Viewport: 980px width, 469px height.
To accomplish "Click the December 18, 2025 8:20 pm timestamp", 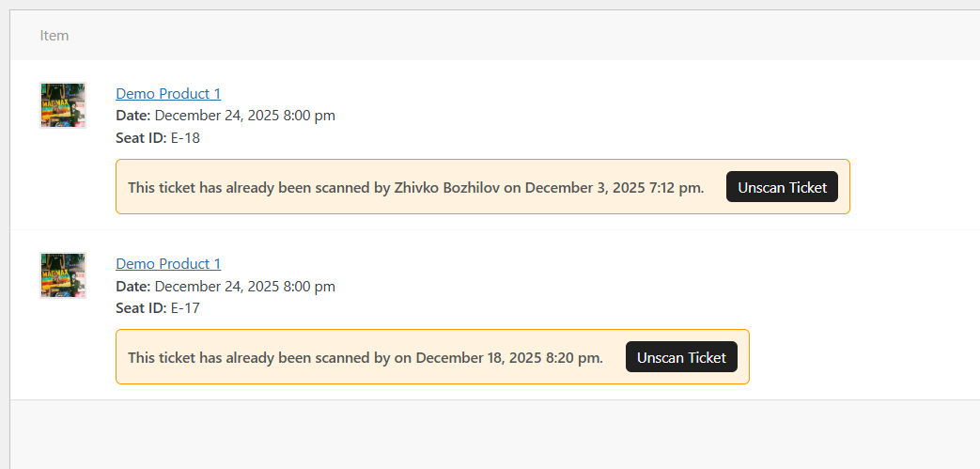I will click(x=509, y=357).
